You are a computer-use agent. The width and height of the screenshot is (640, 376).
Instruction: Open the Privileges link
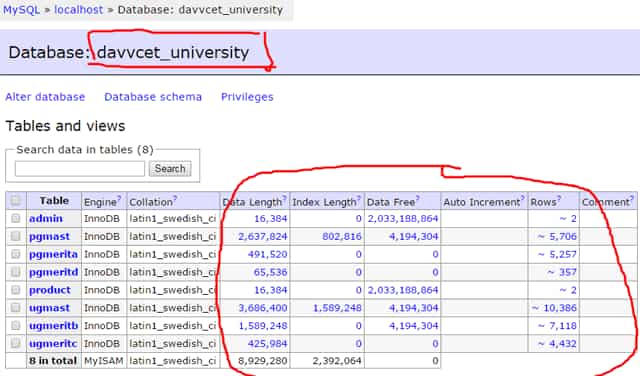(x=247, y=97)
